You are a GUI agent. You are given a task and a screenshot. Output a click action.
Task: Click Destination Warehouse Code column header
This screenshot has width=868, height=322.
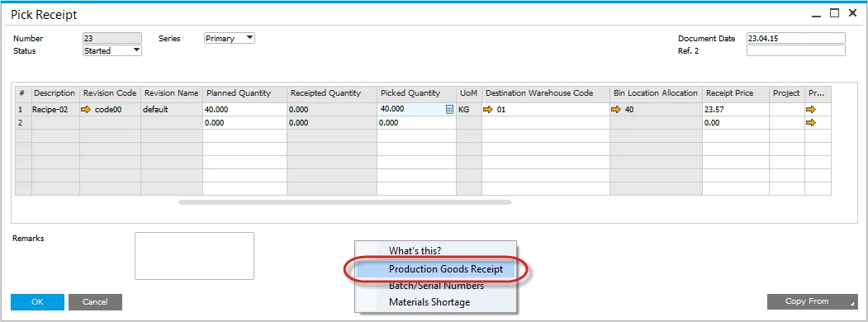coord(546,93)
